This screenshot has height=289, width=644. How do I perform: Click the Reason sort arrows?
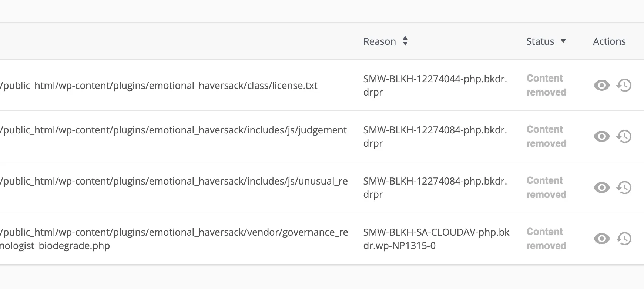point(405,41)
